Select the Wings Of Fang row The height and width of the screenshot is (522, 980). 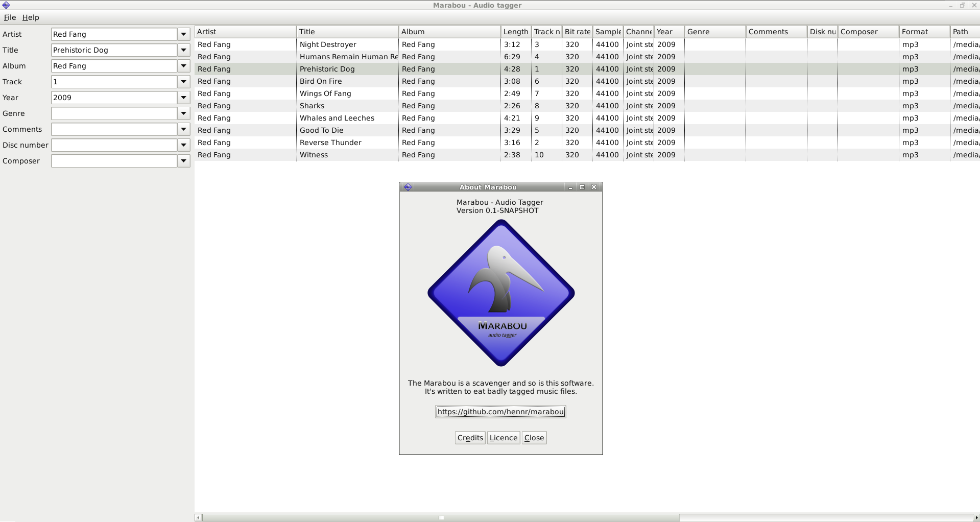pos(587,93)
